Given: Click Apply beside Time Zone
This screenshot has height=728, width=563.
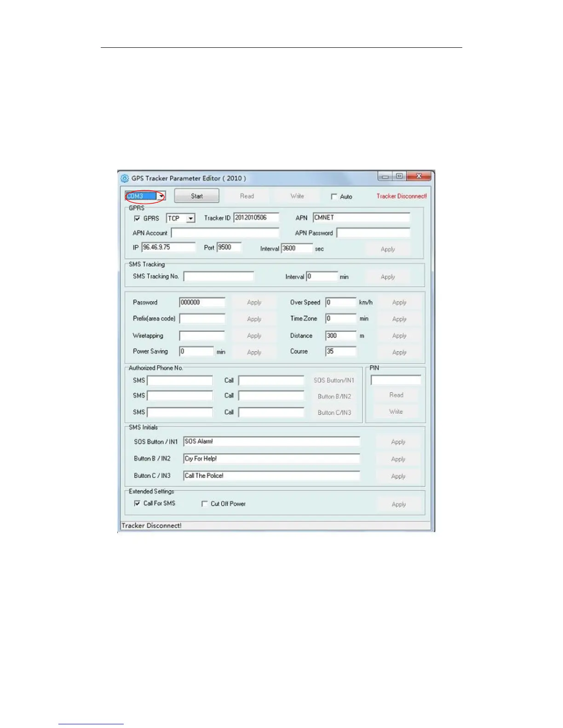Looking at the screenshot, I should 399,319.
